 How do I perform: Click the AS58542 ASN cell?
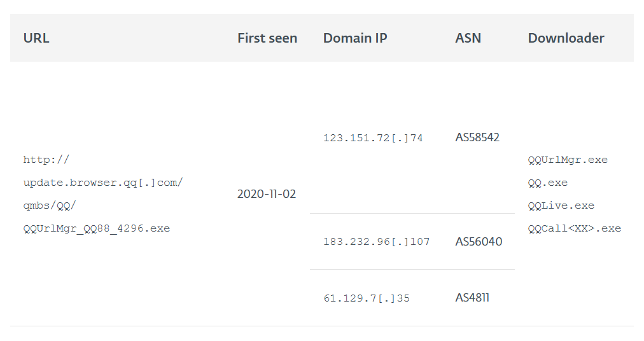pyautogui.click(x=477, y=137)
